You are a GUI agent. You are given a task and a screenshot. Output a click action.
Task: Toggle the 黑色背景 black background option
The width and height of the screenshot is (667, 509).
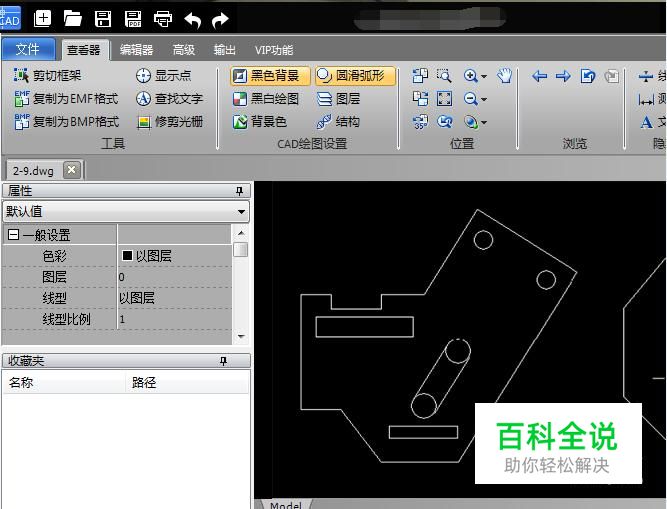point(265,76)
